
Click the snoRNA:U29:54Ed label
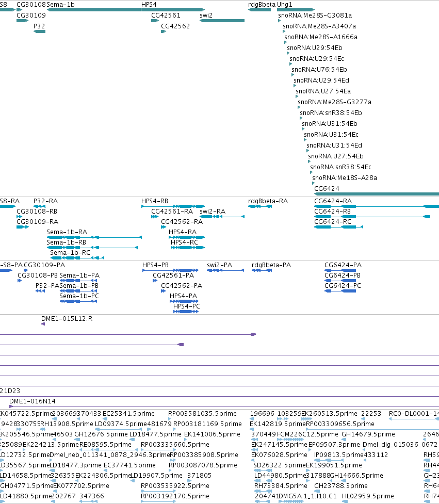(321, 80)
